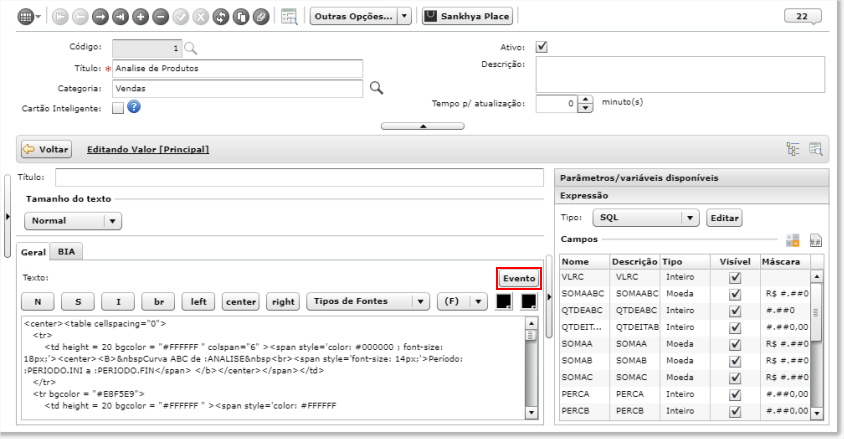The height and width of the screenshot is (439, 844).
Task: Click the cancel X toolbar icon
Action: click(x=201, y=17)
